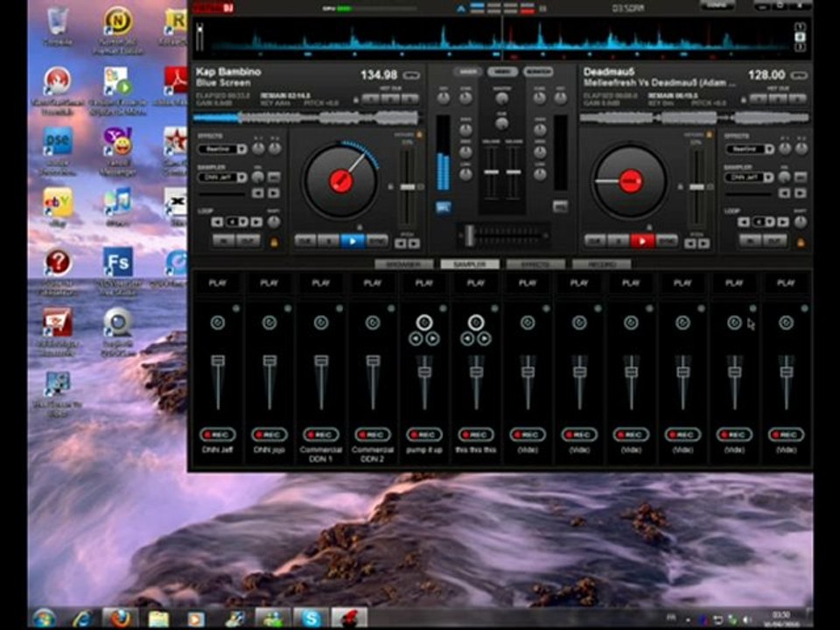Click the Kap Bambino track progress waveform

click(x=306, y=117)
